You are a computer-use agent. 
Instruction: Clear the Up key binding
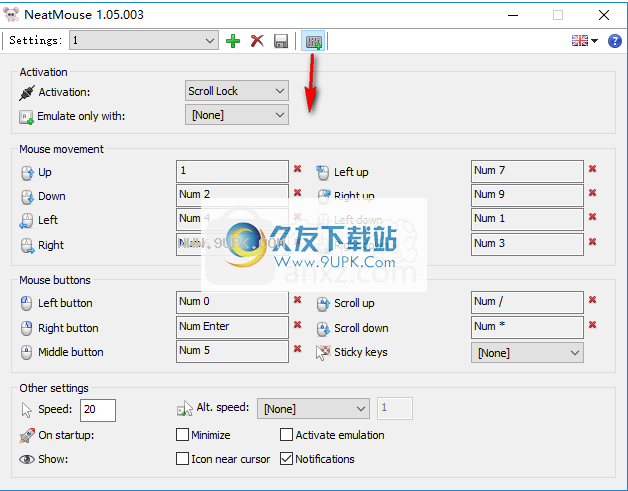297,169
